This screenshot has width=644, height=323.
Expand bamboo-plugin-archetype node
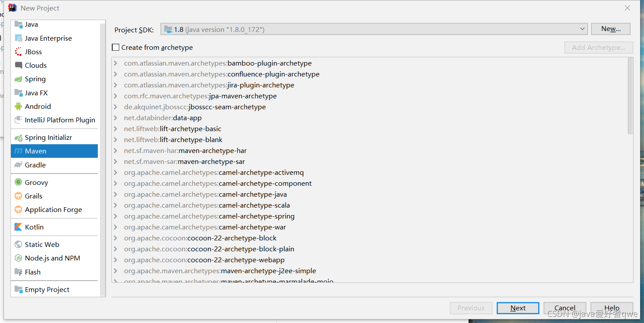[116, 63]
